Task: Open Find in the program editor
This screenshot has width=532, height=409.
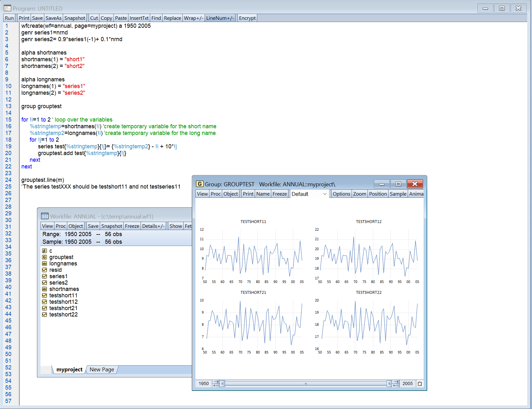Action: pyautogui.click(x=156, y=18)
